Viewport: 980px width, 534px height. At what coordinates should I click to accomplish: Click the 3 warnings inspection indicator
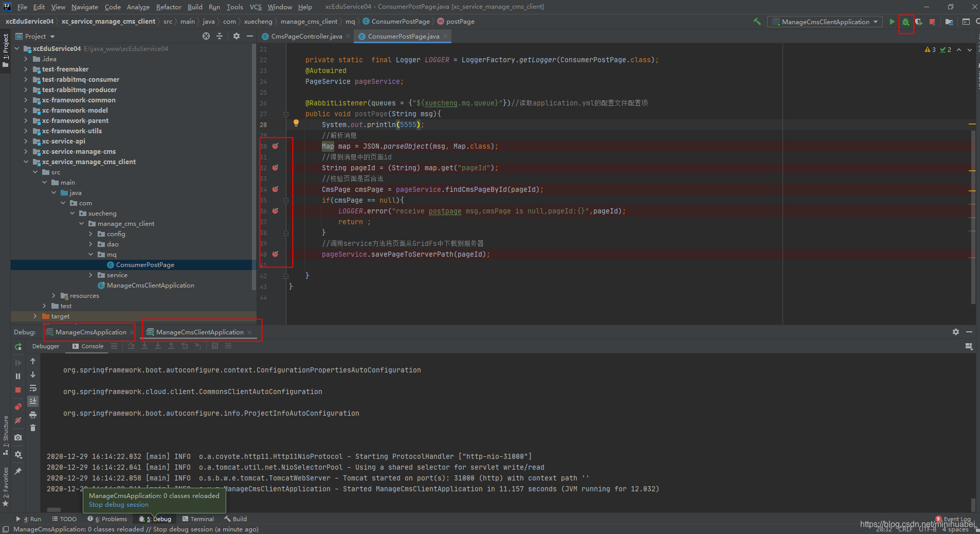[930, 50]
